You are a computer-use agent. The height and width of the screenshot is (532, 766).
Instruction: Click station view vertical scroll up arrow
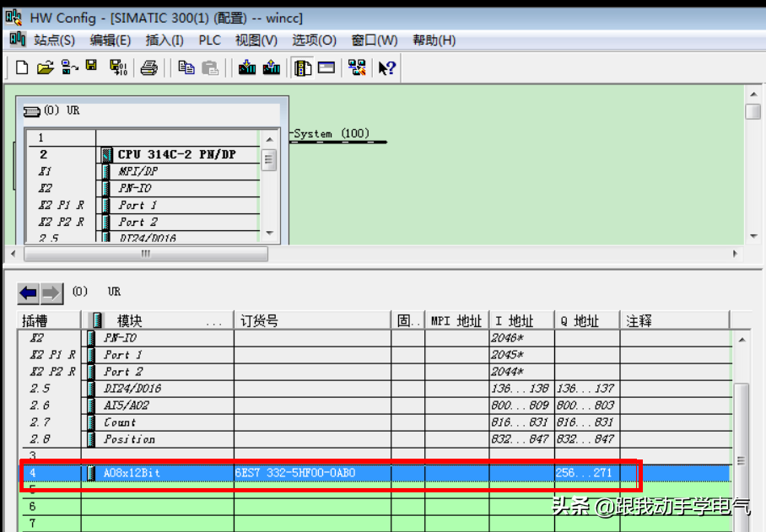point(753,94)
